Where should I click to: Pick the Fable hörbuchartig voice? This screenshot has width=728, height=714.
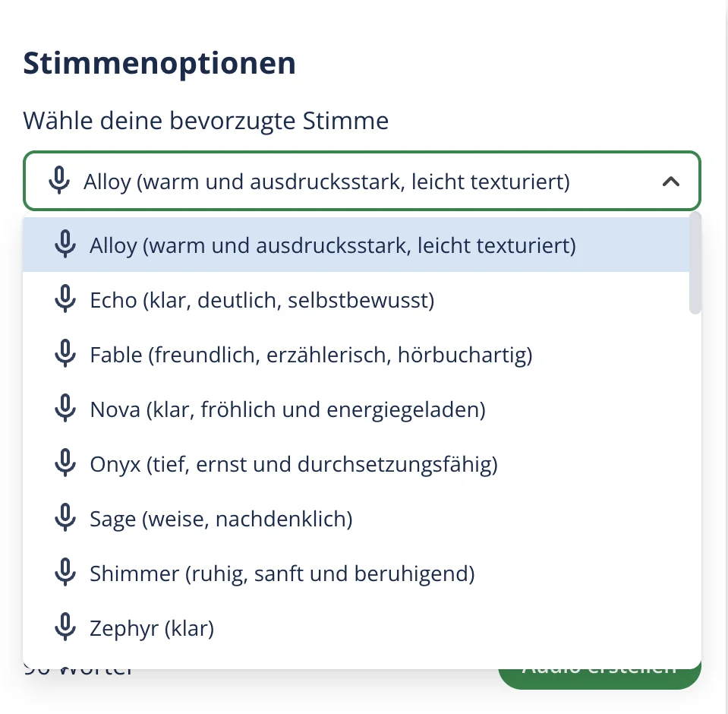click(x=311, y=355)
